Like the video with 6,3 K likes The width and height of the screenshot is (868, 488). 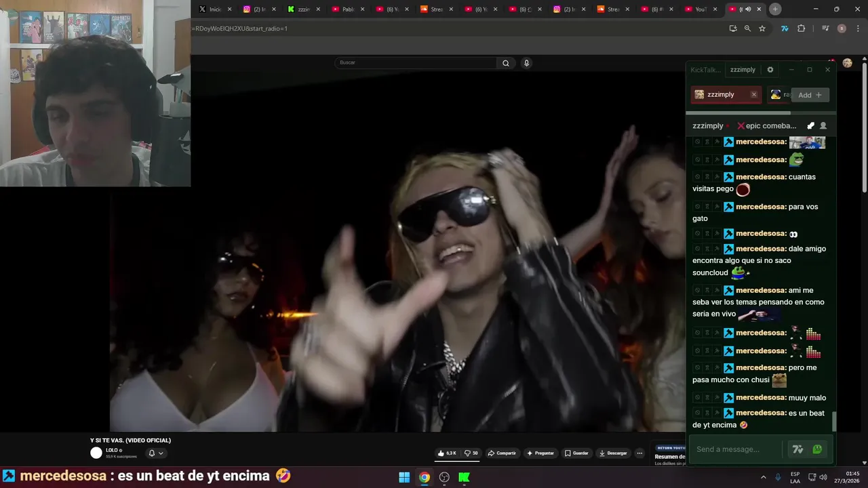pos(448,453)
